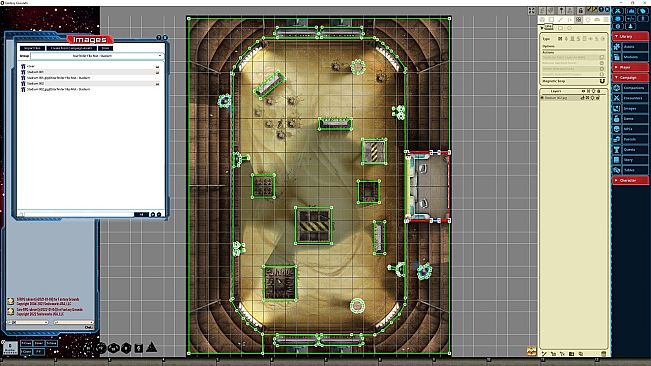This screenshot has height=366, width=651.
Task: Select the square selection tool in image toolbar
Action: point(551,20)
